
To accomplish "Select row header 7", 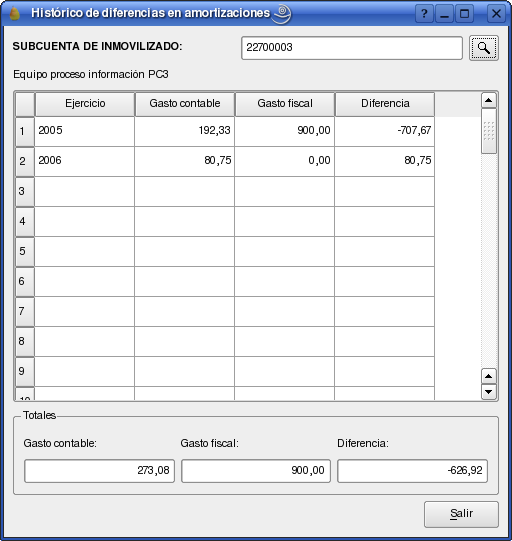I will click(x=25, y=312).
